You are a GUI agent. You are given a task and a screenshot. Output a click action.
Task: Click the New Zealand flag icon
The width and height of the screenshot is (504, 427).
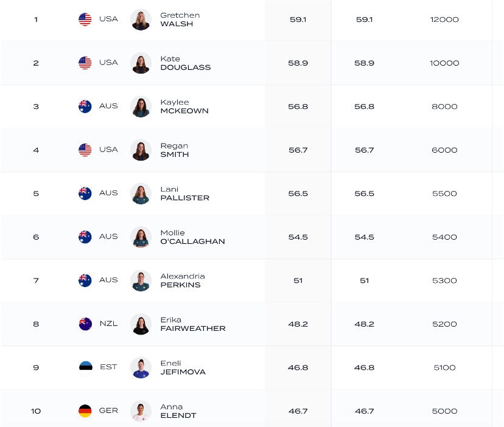click(x=85, y=324)
